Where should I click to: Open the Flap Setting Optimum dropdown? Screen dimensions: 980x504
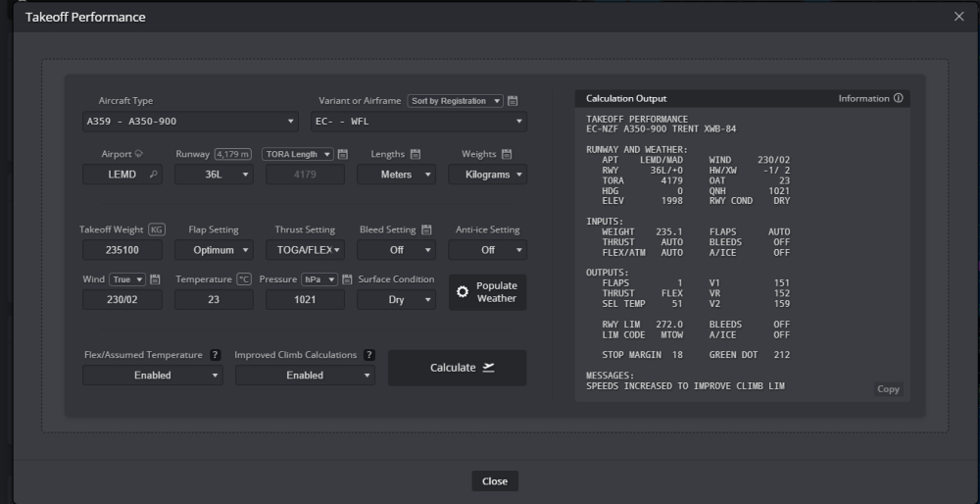214,250
